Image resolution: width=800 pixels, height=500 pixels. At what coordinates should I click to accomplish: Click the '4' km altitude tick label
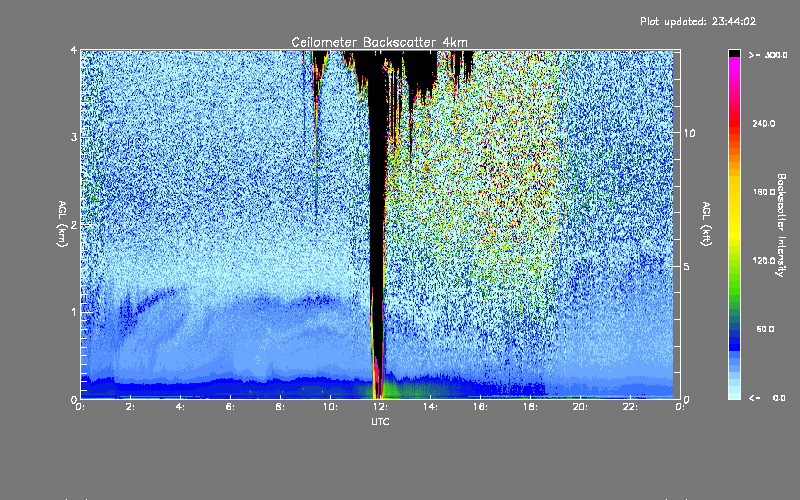(x=74, y=51)
